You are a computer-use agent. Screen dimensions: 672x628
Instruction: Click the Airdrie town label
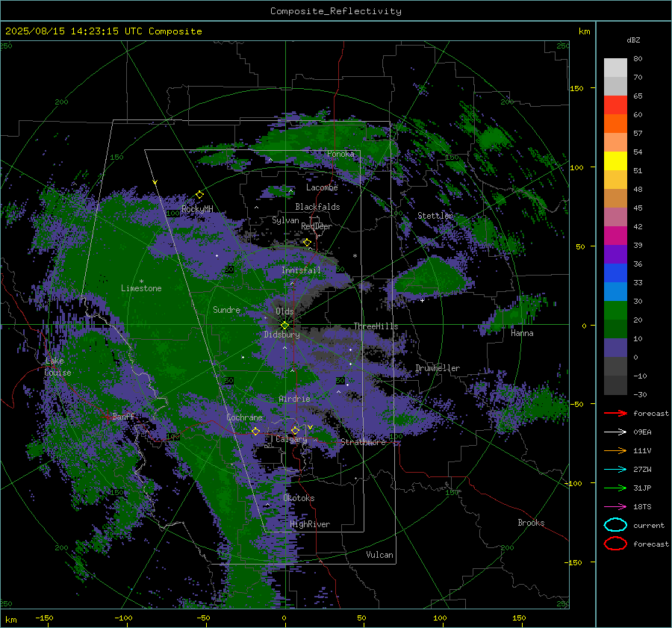pos(294,399)
